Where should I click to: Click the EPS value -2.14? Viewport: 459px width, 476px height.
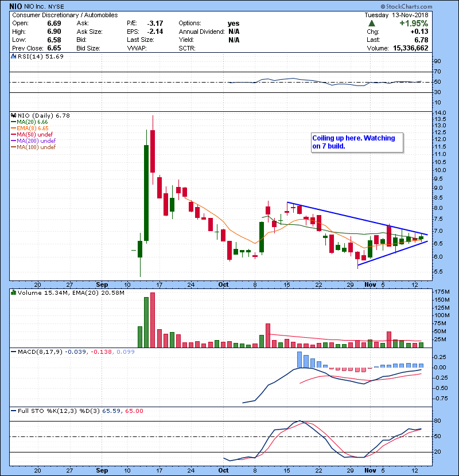click(155, 32)
